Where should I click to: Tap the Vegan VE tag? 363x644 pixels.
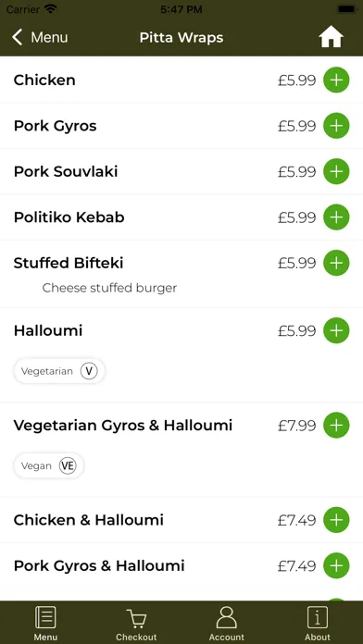[x=49, y=465]
